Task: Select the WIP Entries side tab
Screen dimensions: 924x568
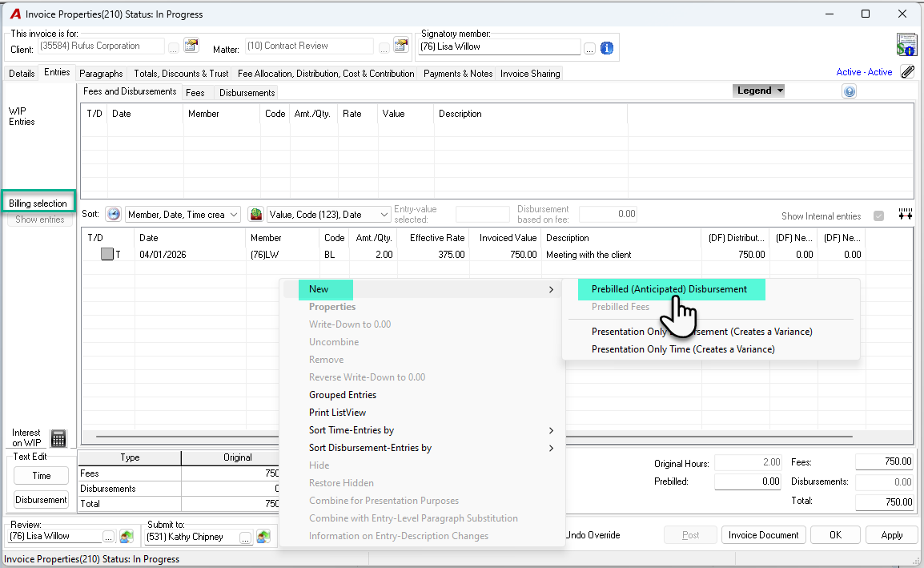Action: [x=22, y=116]
